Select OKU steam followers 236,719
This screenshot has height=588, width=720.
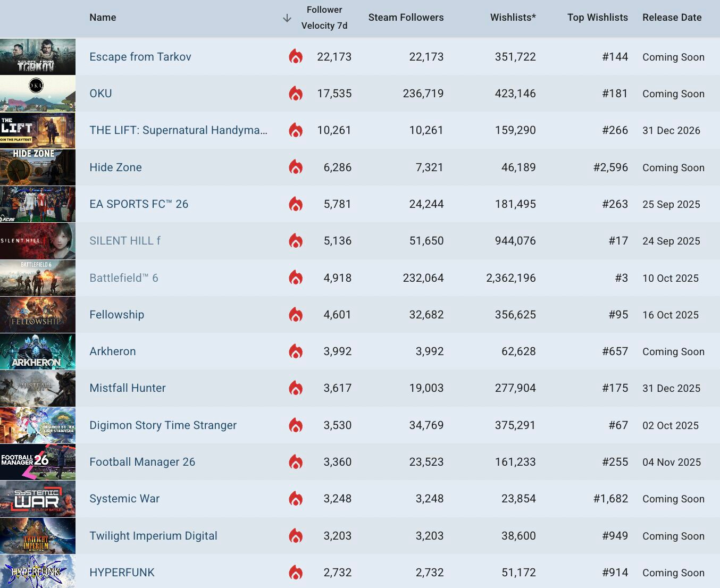pyautogui.click(x=423, y=94)
